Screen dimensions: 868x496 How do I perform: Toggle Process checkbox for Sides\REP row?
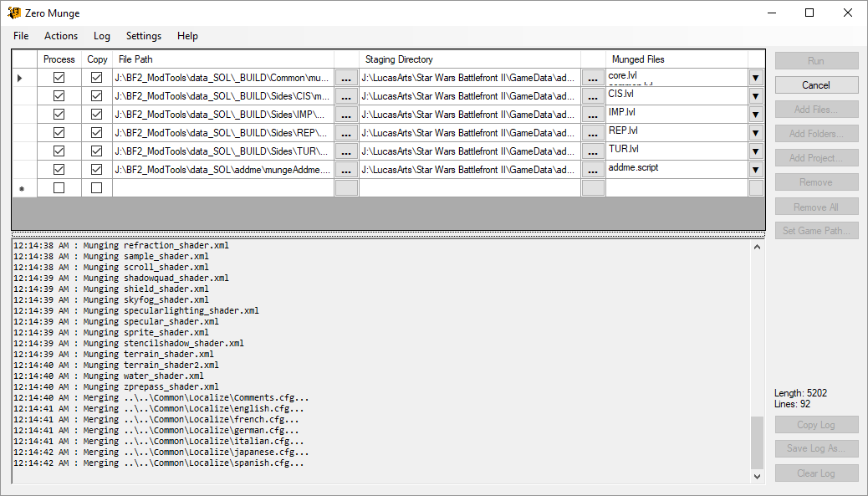click(59, 132)
